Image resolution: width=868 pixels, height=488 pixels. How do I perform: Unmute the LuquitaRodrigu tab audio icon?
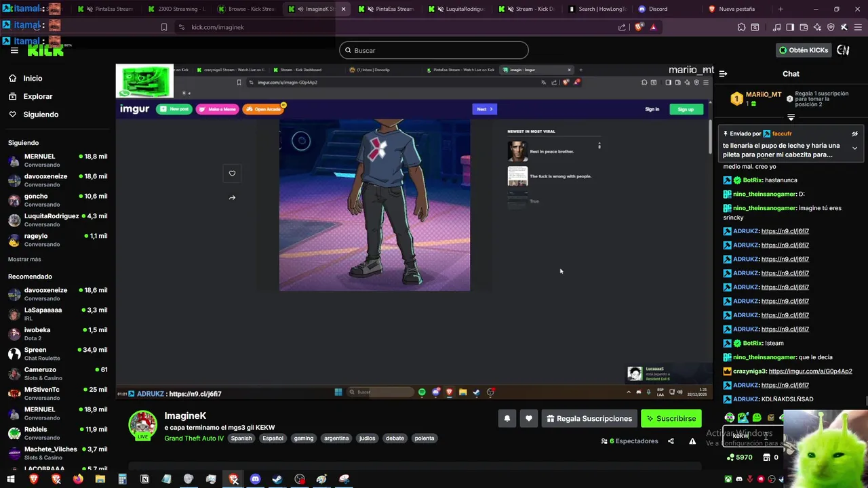click(x=440, y=9)
